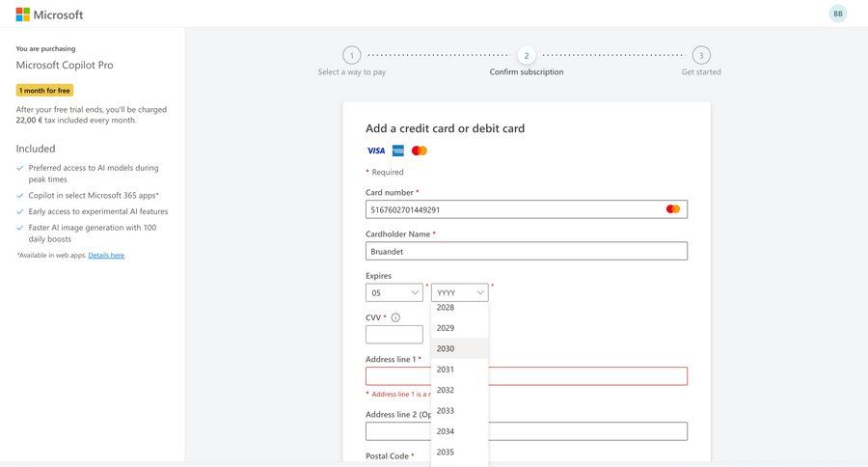Screen dimensions: 868x467
Task: Click step 1 circle Select a way to pay
Action: [x=351, y=55]
